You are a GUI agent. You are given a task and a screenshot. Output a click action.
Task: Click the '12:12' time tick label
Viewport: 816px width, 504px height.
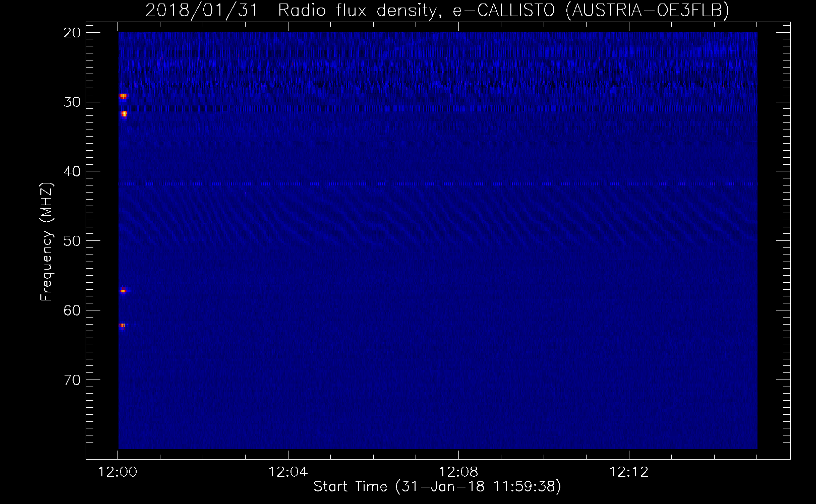click(x=629, y=472)
